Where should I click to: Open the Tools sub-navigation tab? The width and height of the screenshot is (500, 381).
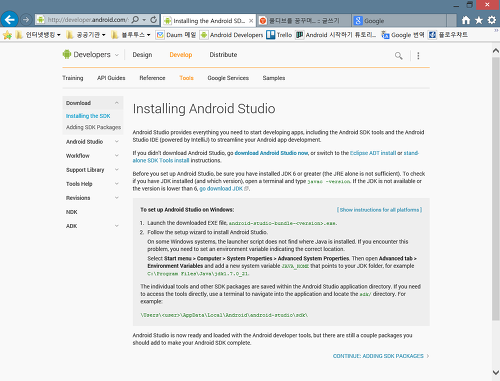[186, 78]
